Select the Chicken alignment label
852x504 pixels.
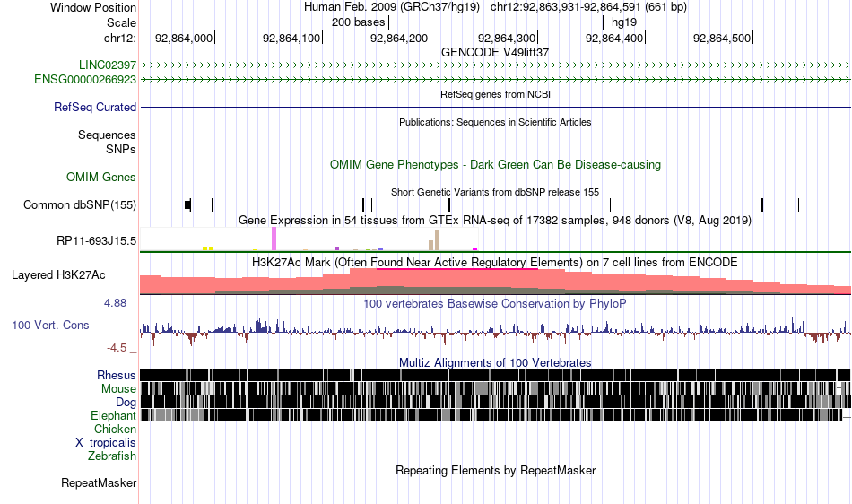coord(115,429)
